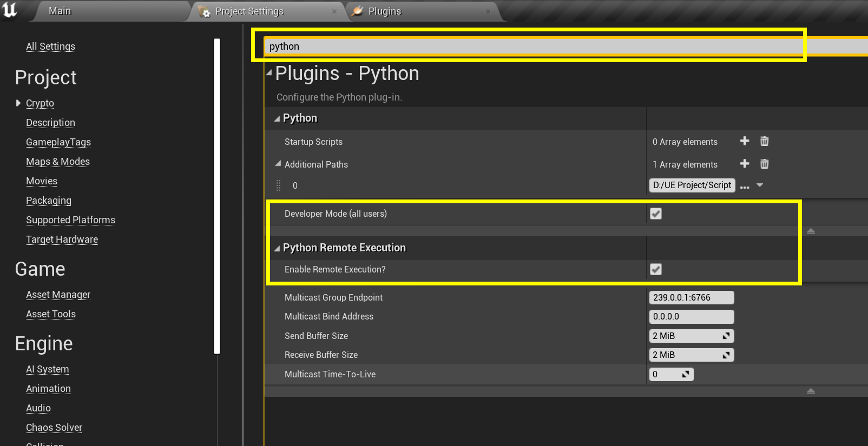868x446 pixels.
Task: Open Crypto settings link
Action: 40,103
